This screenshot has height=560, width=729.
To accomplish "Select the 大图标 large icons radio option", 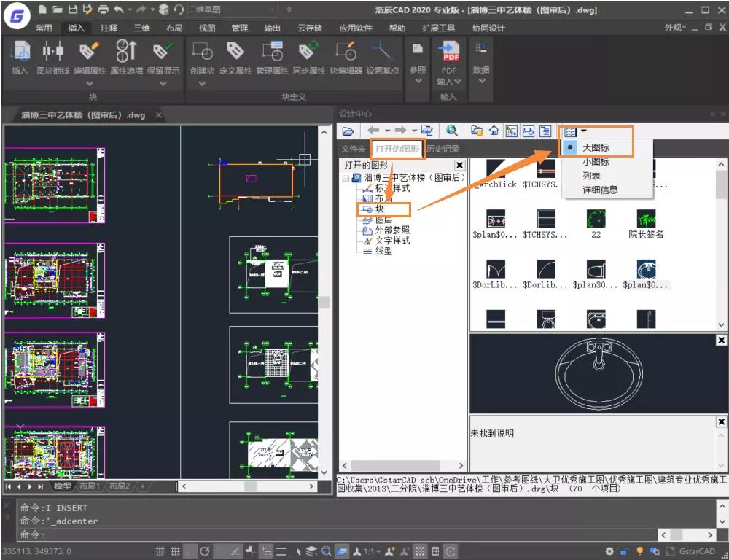I will (596, 147).
